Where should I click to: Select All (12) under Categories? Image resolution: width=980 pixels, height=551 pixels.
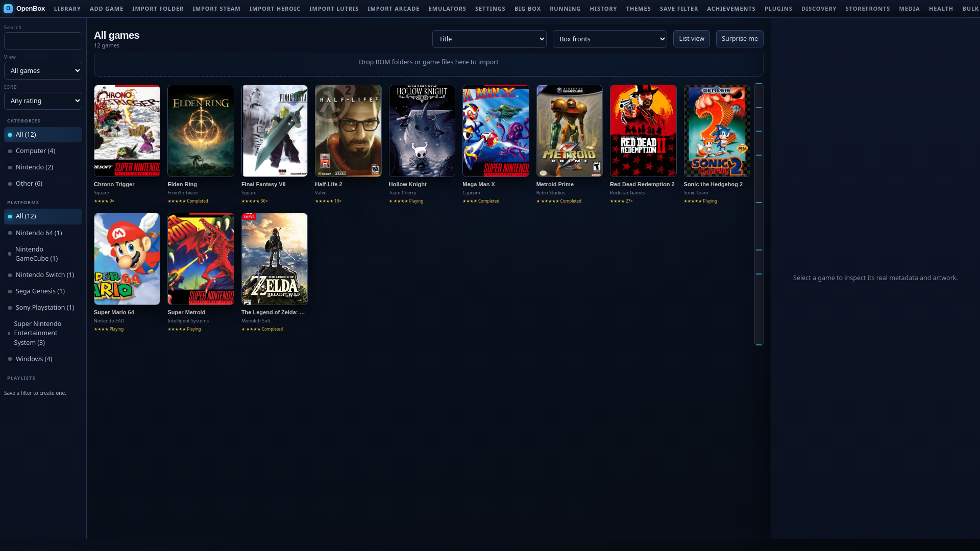click(x=43, y=135)
